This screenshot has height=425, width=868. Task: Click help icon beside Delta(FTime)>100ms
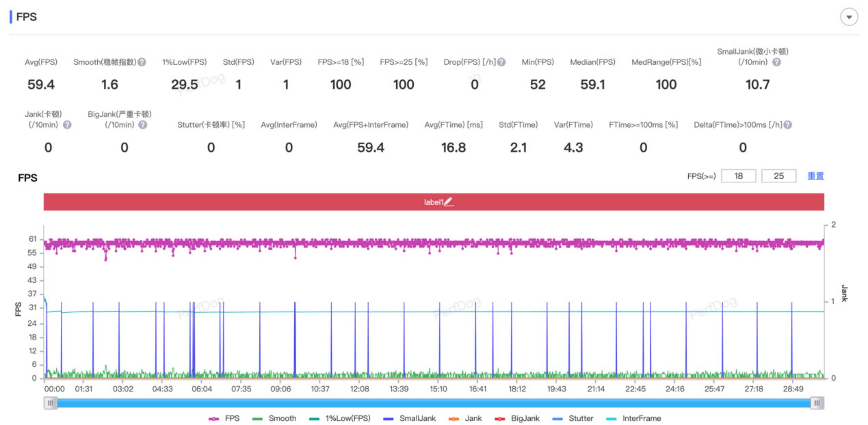coord(788,125)
